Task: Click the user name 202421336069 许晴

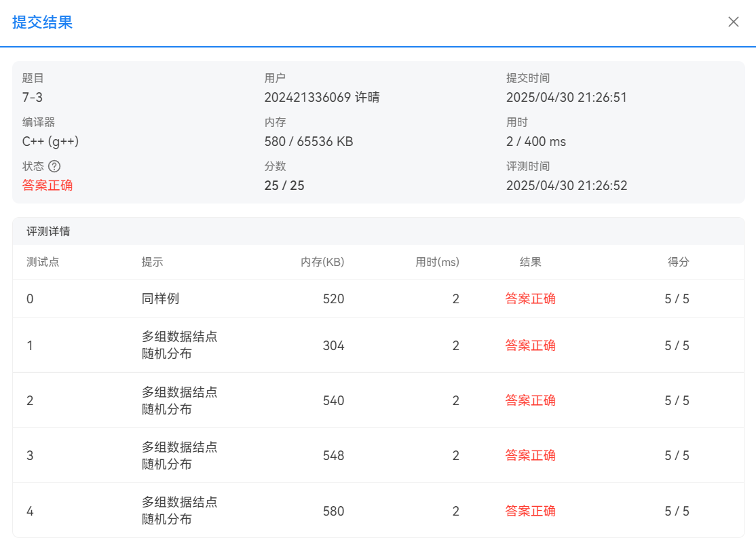Action: (x=322, y=98)
